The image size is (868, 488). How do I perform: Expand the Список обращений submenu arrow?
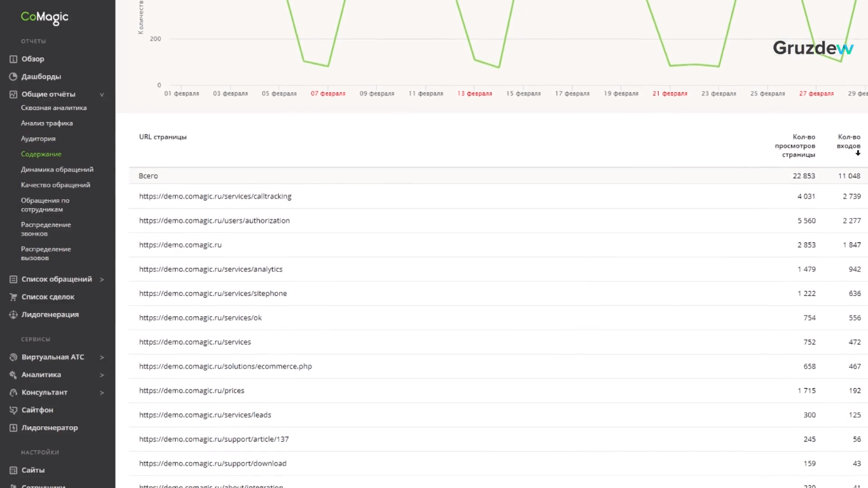point(102,279)
